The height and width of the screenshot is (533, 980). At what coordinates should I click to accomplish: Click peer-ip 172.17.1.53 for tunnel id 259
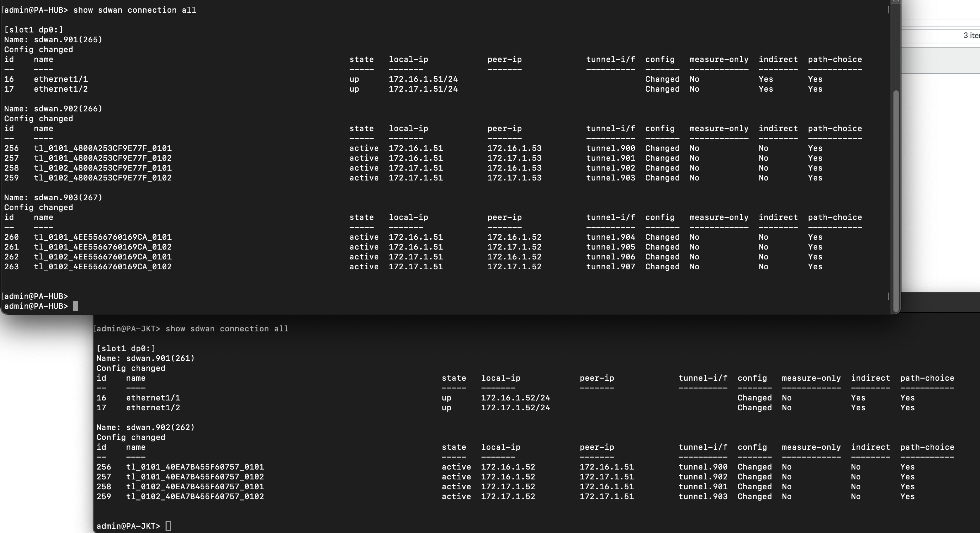point(514,178)
